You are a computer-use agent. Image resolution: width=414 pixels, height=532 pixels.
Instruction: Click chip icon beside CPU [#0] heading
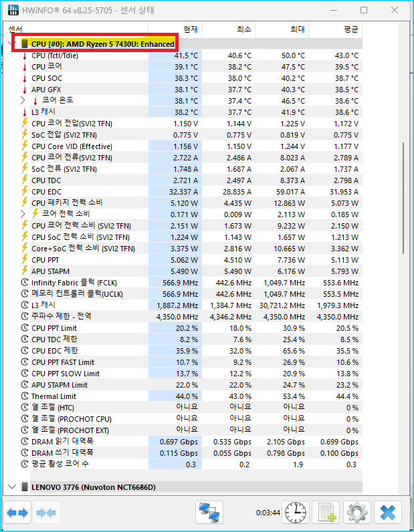25,43
